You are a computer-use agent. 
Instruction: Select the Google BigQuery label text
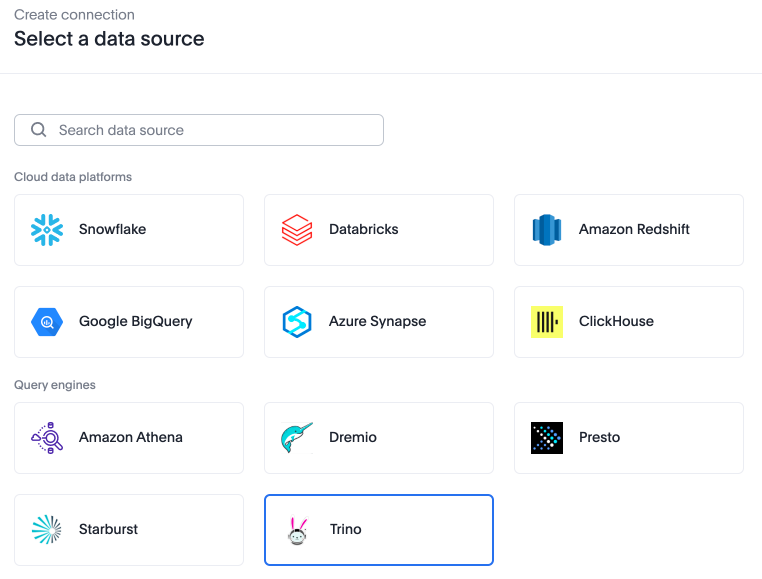tap(136, 321)
